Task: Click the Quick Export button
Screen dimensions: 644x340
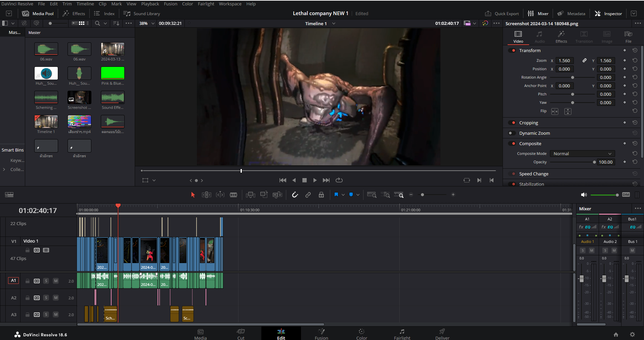Action: 502,13
